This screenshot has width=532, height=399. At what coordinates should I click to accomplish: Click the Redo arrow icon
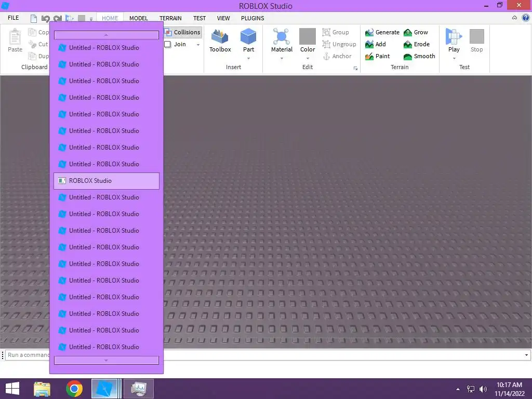click(x=58, y=18)
